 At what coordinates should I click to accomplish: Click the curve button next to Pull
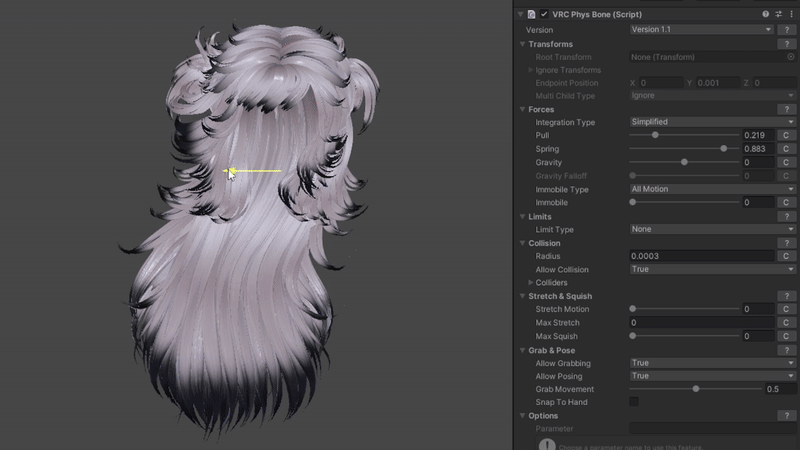tap(786, 135)
